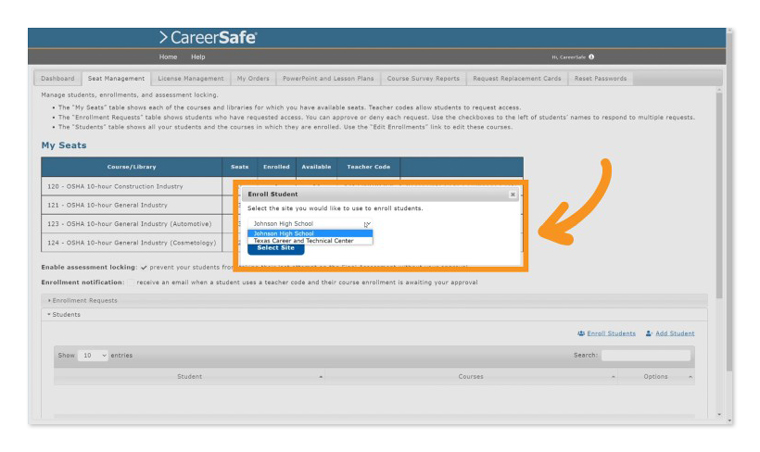Screen dimensions: 760x452
Task: Click the user info icon beside Hi, CareerSafe
Action: point(591,57)
